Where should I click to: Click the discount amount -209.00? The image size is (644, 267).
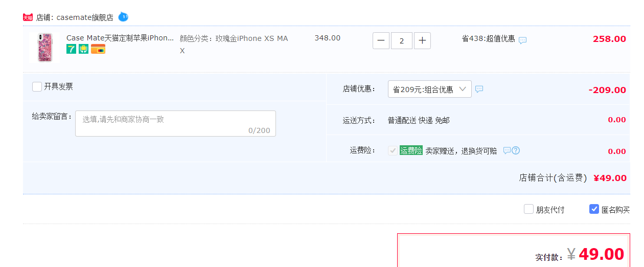coord(607,90)
